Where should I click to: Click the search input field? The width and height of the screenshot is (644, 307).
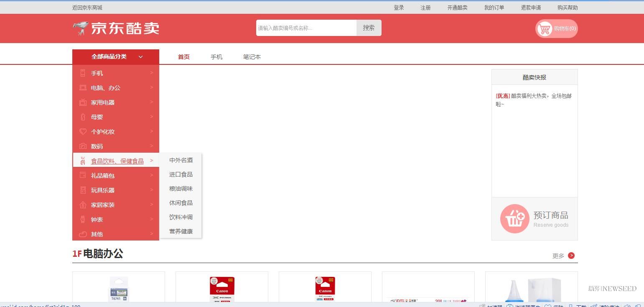(306, 28)
